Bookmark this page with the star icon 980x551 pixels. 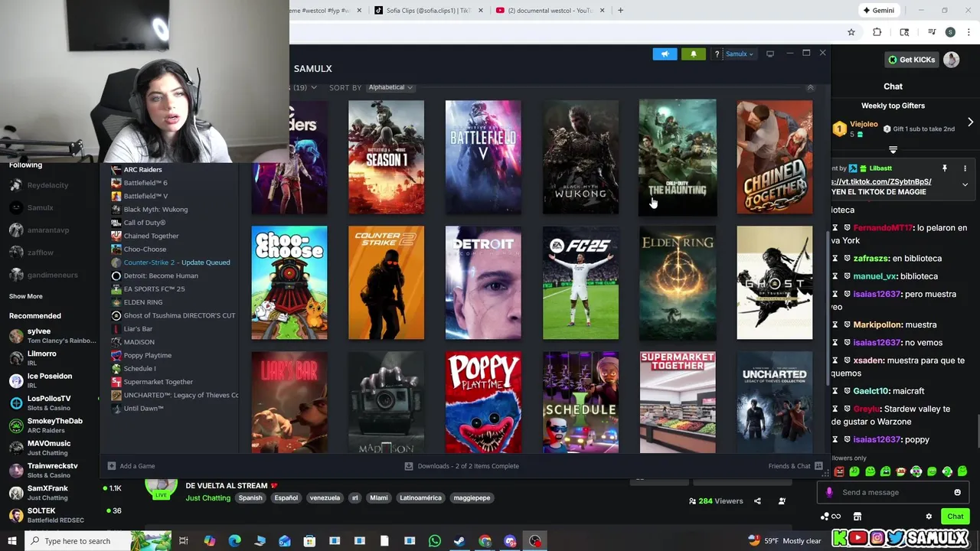click(x=851, y=32)
